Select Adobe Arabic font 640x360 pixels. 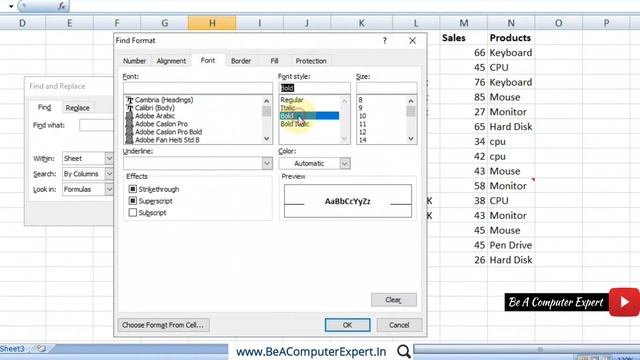tap(155, 116)
